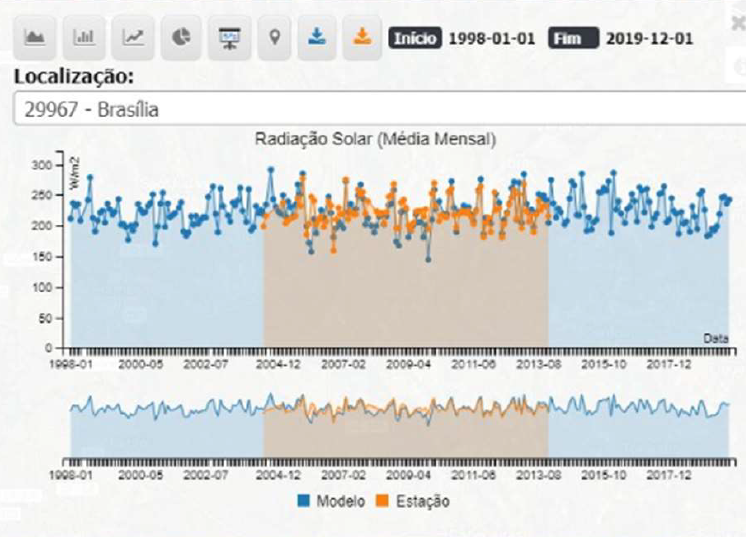This screenshot has width=746, height=537.
Task: Select the area chart icon
Action: (35, 37)
